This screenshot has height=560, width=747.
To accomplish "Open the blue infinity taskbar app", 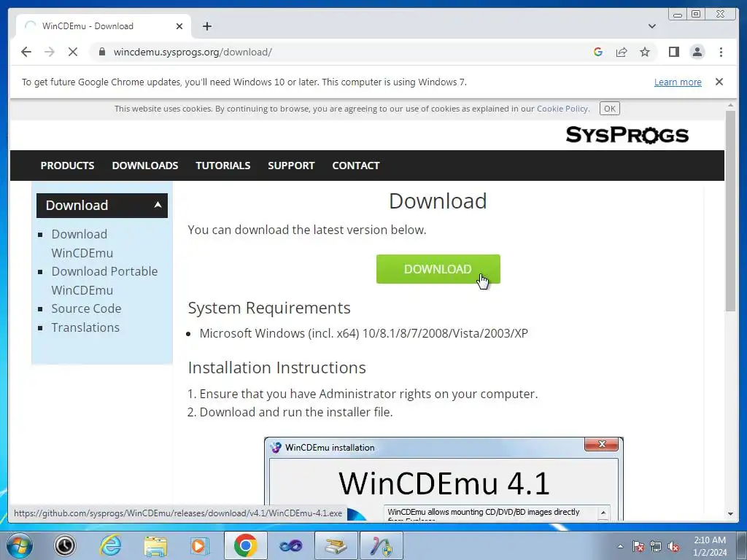I will coord(290,545).
